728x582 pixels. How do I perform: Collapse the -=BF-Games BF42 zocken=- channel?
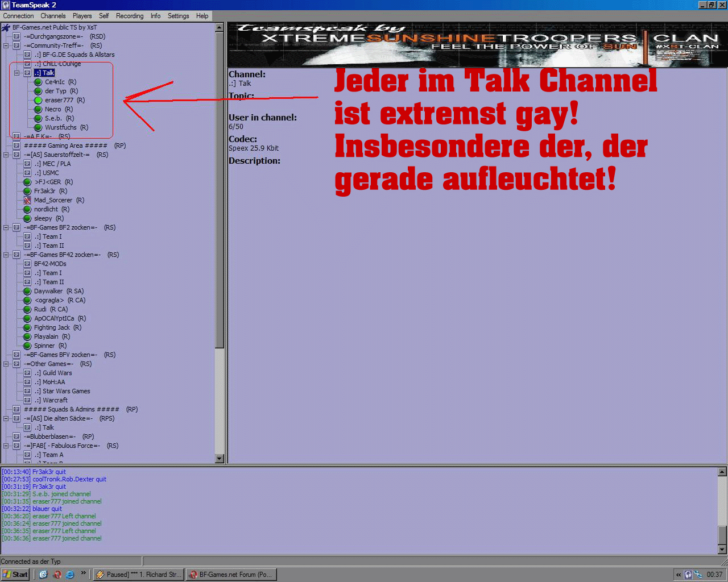(x=6, y=255)
